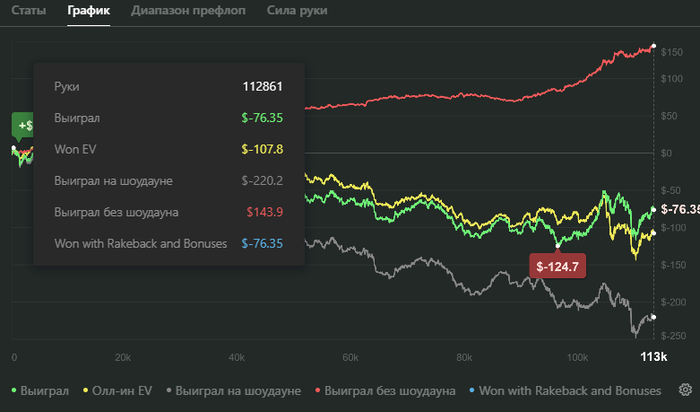Switch to the Статы tab
Viewport: 700px width, 412px height.
pos(29,10)
